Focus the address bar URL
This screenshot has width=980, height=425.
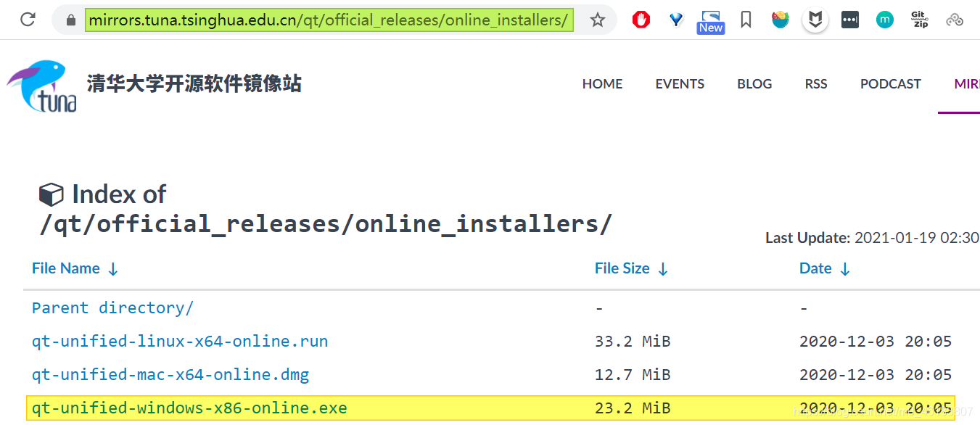click(329, 20)
